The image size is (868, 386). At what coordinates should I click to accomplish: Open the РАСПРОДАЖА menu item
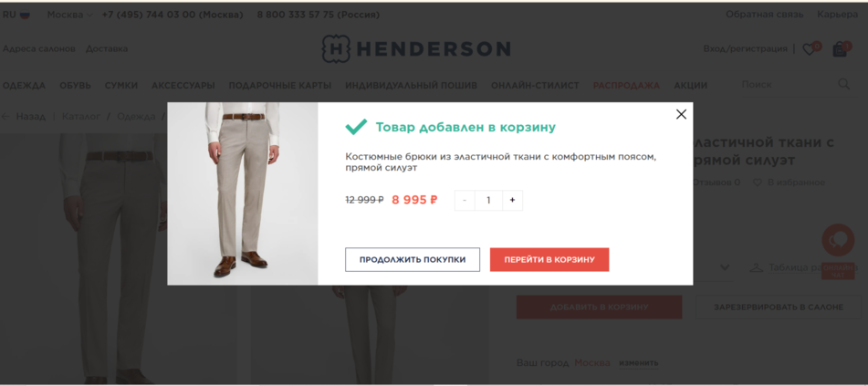click(x=626, y=85)
